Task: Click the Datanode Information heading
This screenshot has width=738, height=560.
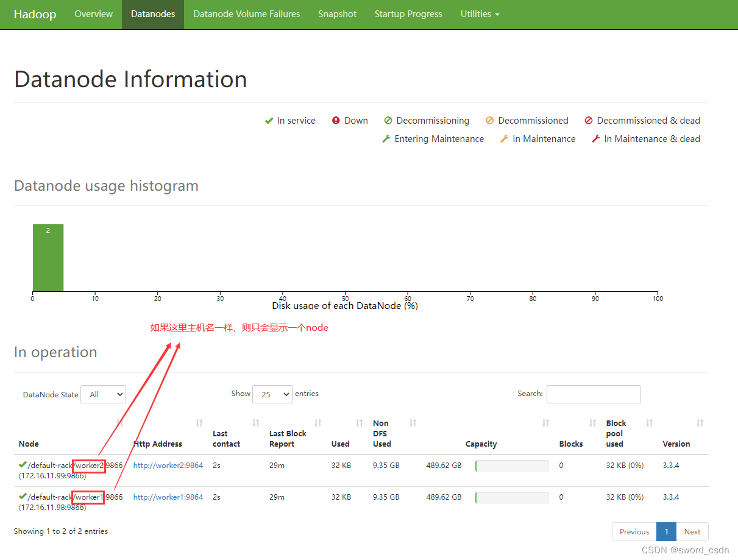Action: click(130, 79)
